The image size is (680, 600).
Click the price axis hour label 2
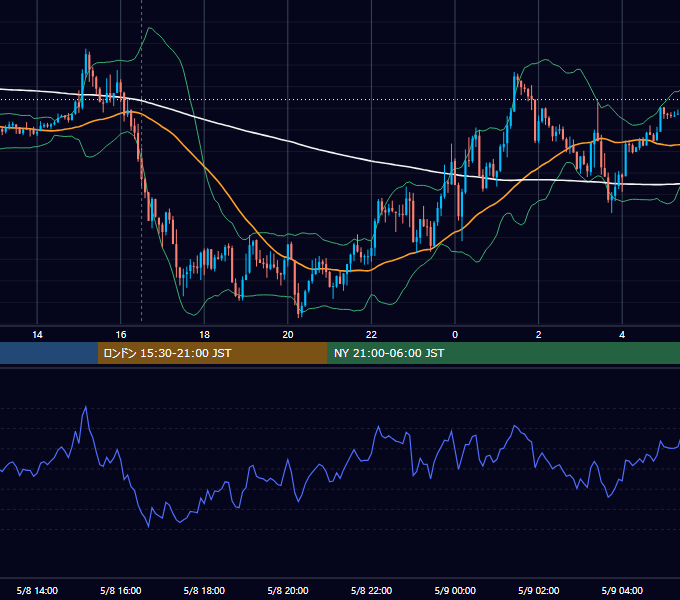(539, 335)
